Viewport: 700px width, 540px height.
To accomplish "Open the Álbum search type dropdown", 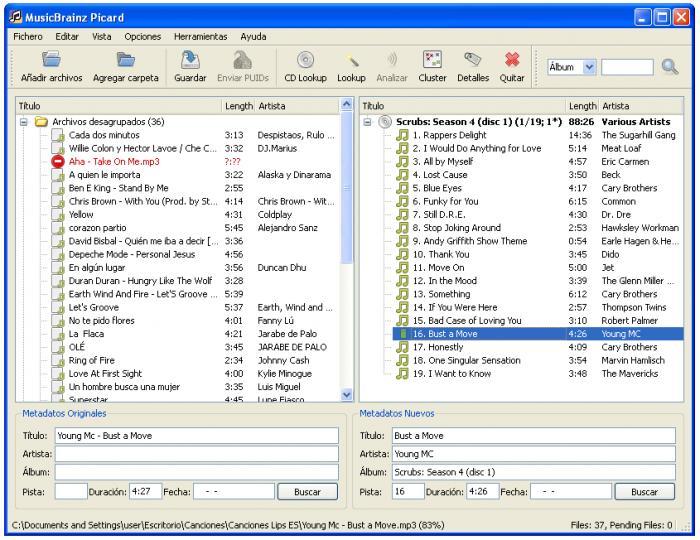I will (589, 67).
